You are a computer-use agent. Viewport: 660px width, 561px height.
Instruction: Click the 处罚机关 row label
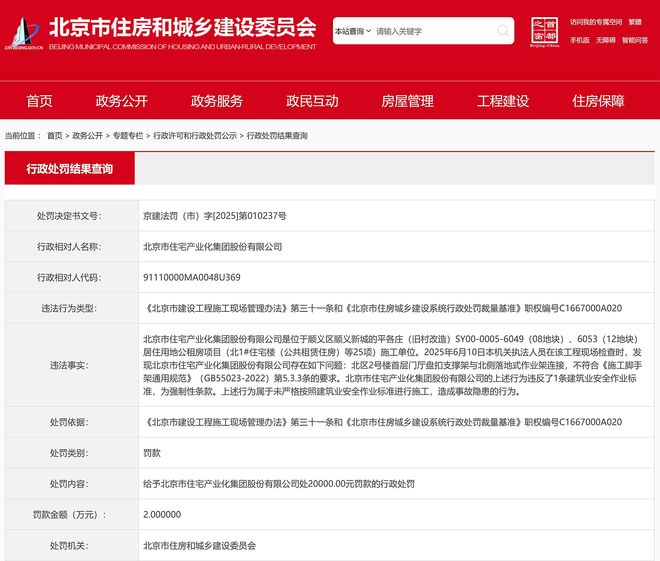point(69,545)
